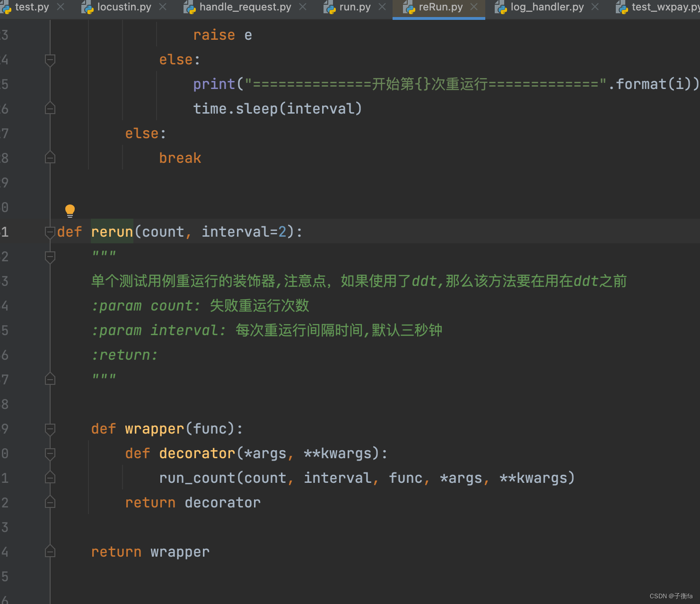Click the Python file icon on test_wxpay tab
The width and height of the screenshot is (700, 604).
622,7
